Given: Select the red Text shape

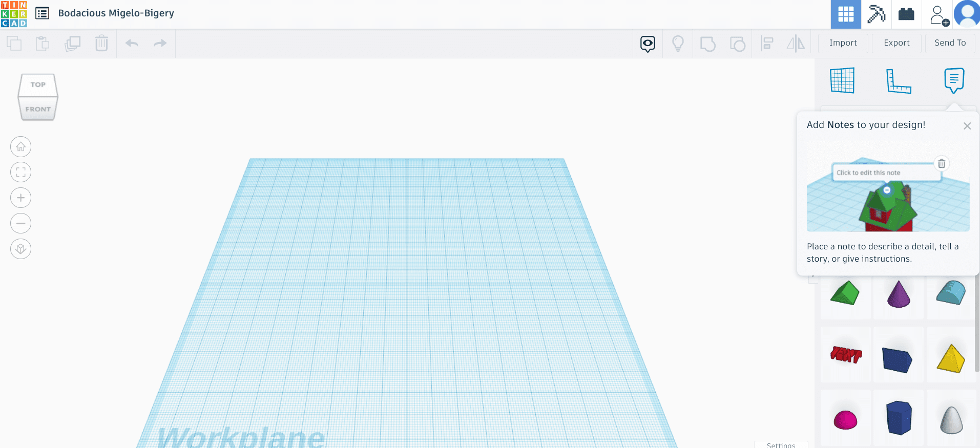Looking at the screenshot, I should coord(845,355).
